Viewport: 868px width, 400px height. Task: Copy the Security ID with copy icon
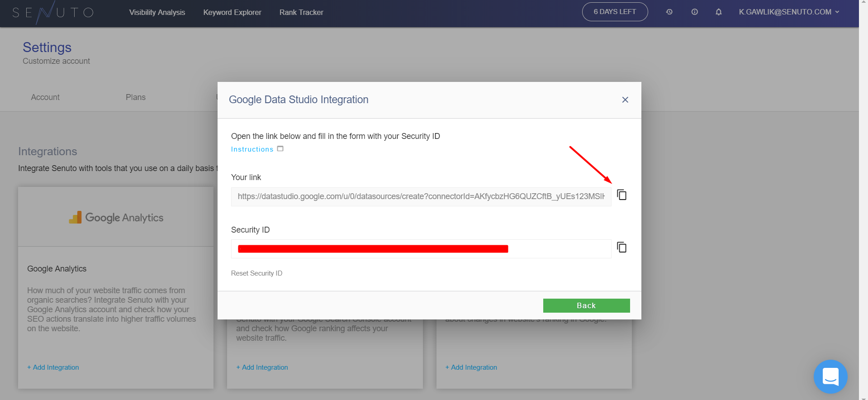point(622,248)
